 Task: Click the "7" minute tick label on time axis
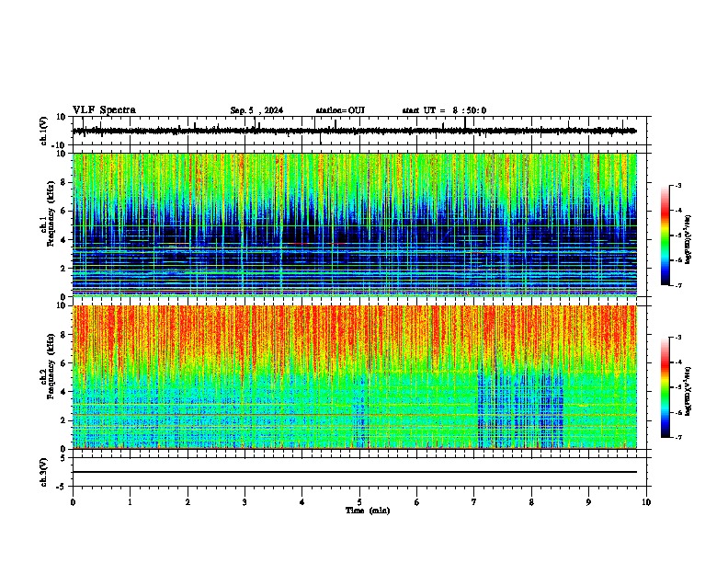coord(474,502)
